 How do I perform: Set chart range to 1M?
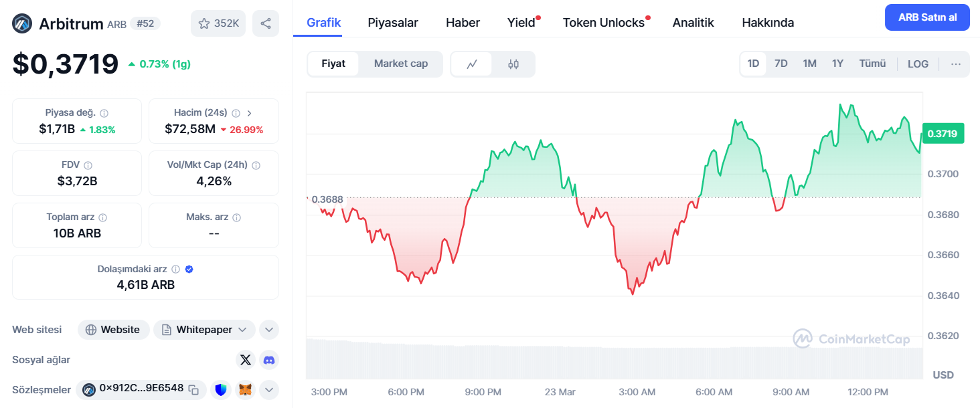(810, 64)
